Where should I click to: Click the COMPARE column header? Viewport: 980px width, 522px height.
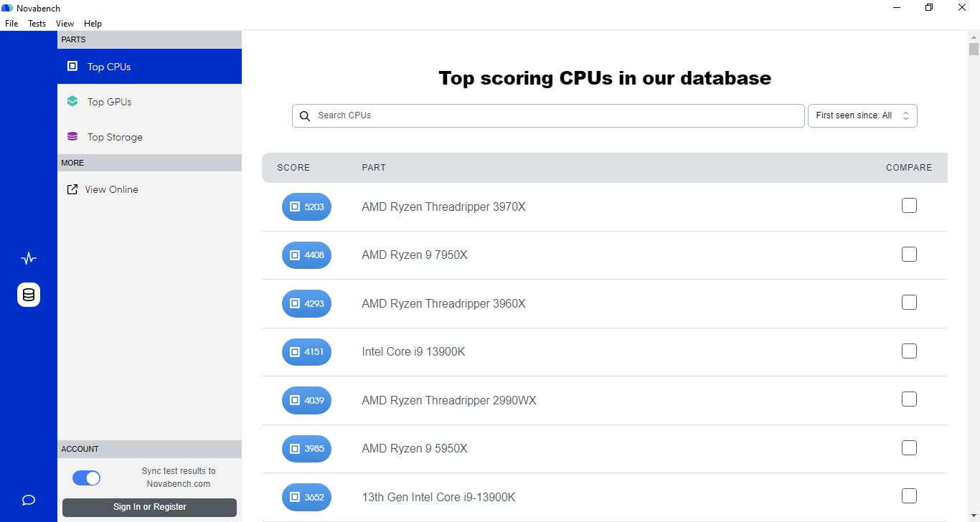pyautogui.click(x=909, y=167)
